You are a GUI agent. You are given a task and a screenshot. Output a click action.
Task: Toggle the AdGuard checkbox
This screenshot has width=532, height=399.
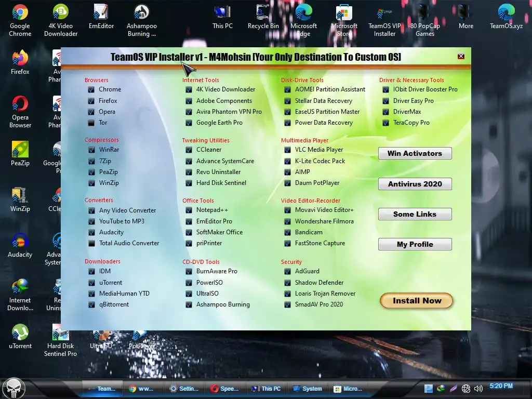[x=287, y=271]
